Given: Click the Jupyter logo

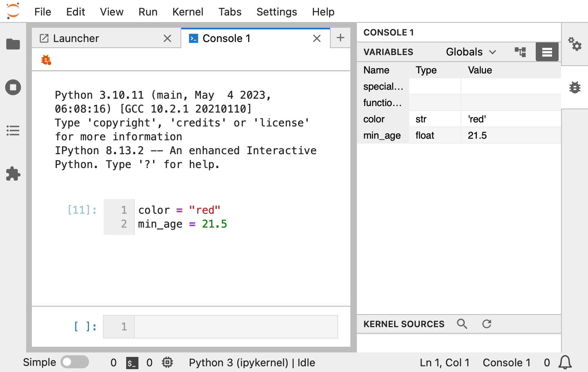Looking at the screenshot, I should 13,11.
